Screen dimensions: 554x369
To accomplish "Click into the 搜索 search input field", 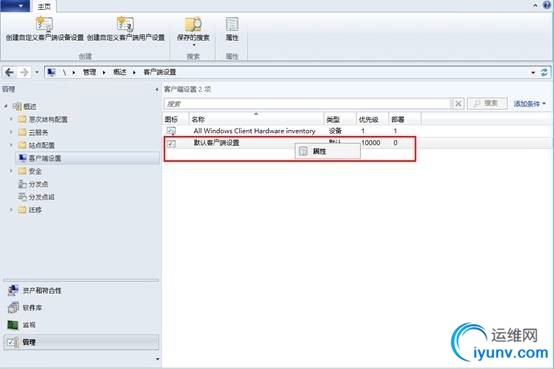I will tap(307, 104).
